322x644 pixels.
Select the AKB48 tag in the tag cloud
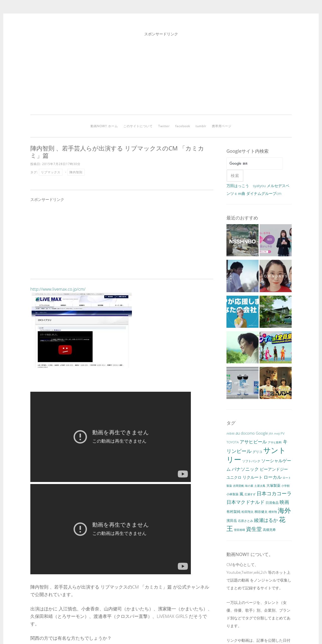pos(230,434)
